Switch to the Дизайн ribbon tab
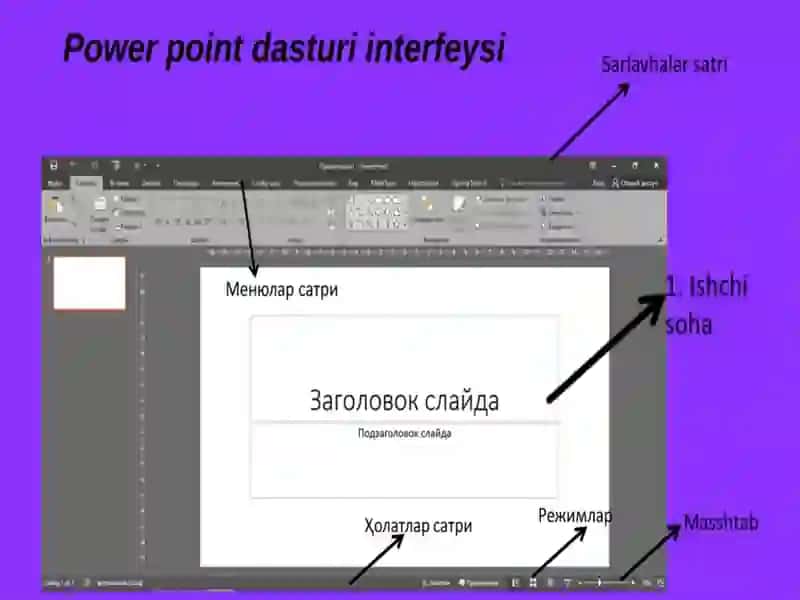 (x=151, y=183)
